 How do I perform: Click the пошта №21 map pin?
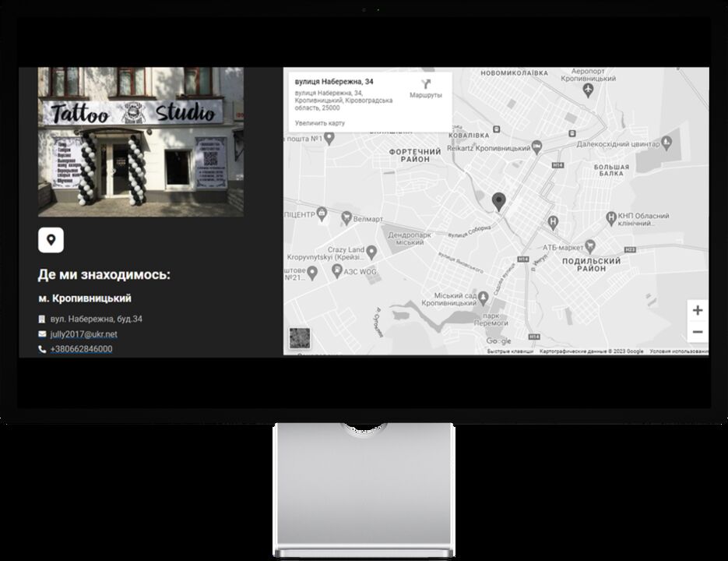312,273
